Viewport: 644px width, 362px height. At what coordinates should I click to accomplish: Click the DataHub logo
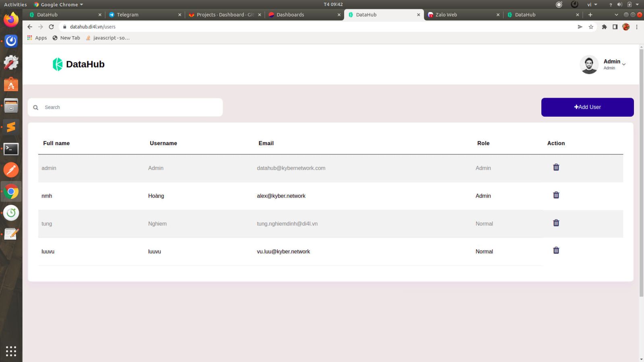tap(78, 64)
